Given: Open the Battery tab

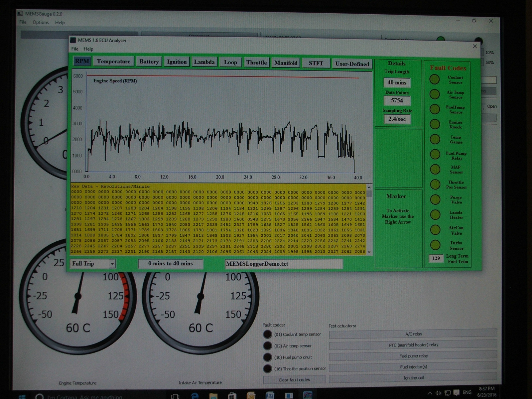Looking at the screenshot, I should point(149,62).
